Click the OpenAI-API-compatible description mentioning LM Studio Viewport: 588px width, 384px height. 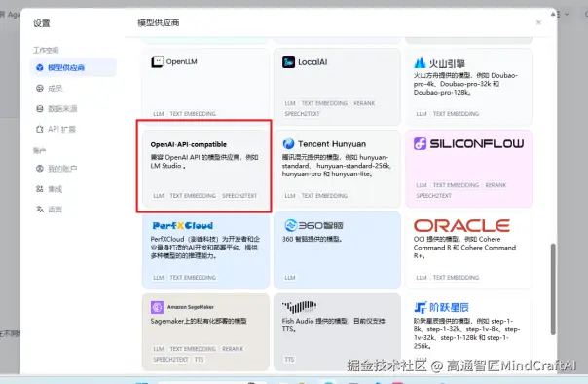point(204,162)
